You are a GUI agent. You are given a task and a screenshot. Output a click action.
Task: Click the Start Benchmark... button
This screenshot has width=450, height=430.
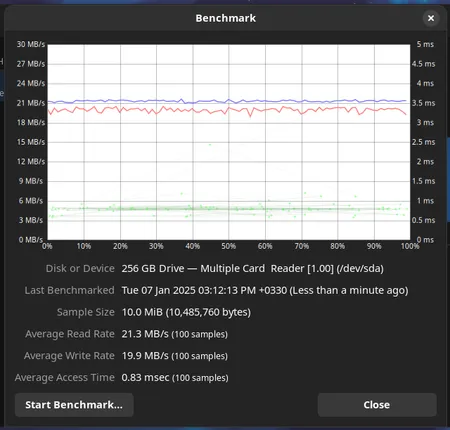tap(74, 405)
